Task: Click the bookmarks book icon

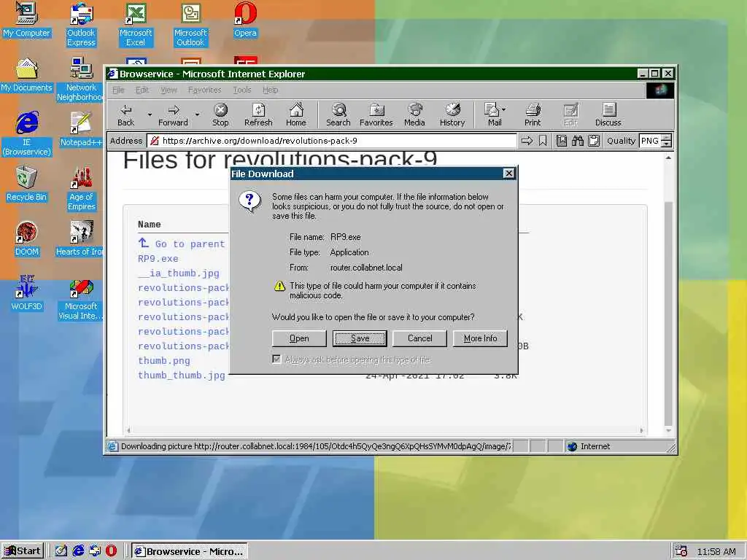Action: click(562, 141)
